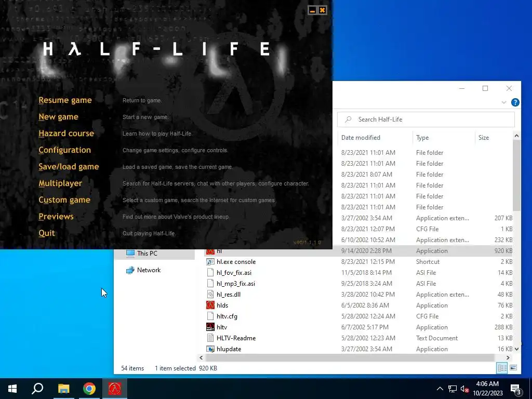This screenshot has height=399, width=532.
Task: Click the Explorer help question mark icon
Action: coord(515,102)
